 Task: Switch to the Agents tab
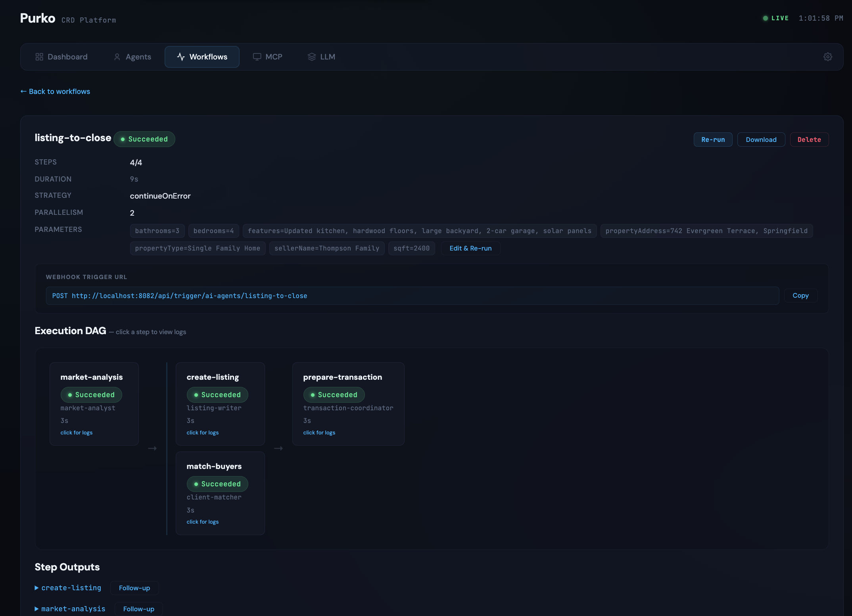(132, 57)
